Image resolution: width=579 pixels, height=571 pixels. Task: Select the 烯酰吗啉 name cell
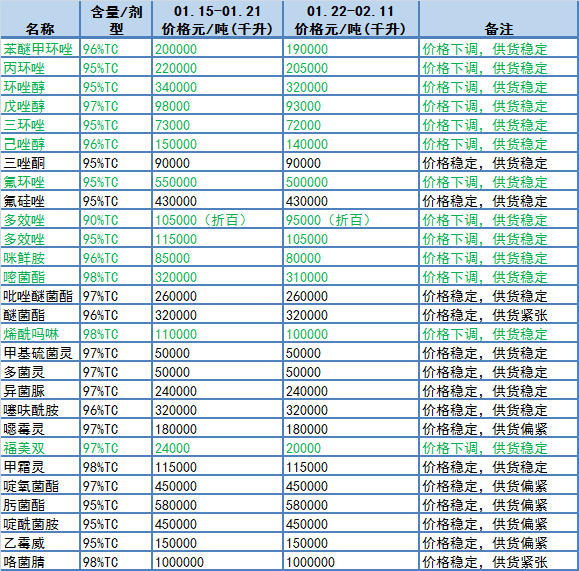tap(40, 334)
